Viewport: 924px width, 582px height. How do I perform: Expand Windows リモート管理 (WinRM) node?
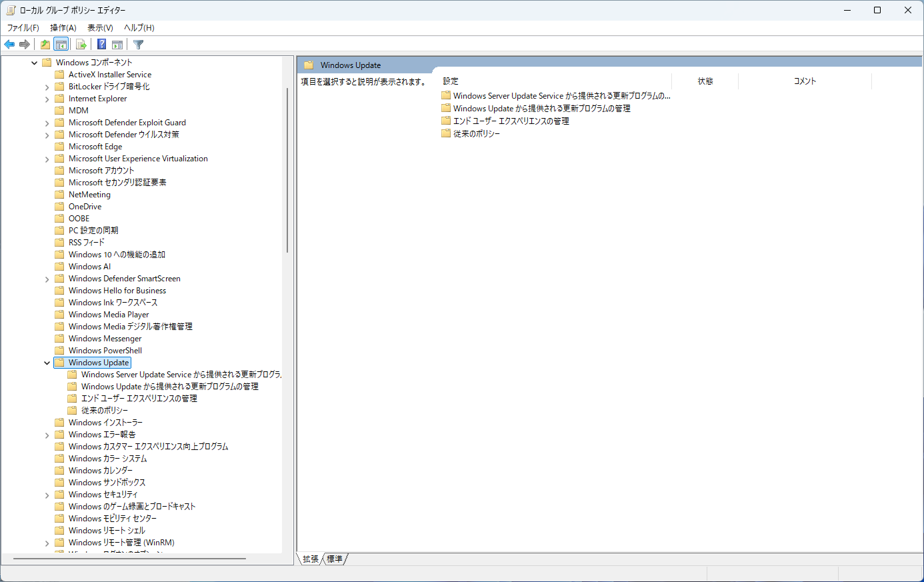47,543
